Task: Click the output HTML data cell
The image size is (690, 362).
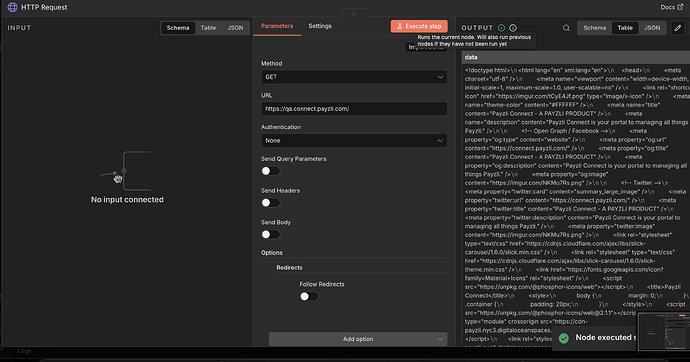Action: tap(576, 205)
